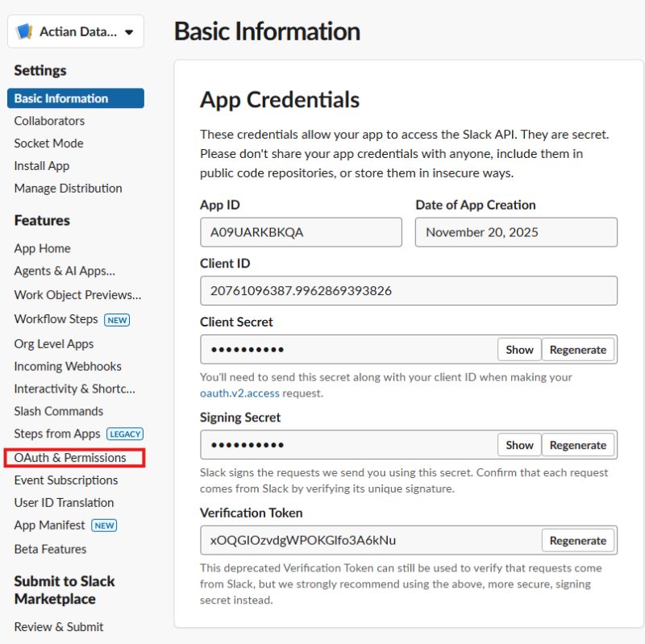Open OAuth & Permissions settings page
The width and height of the screenshot is (645, 644).
[x=70, y=458]
